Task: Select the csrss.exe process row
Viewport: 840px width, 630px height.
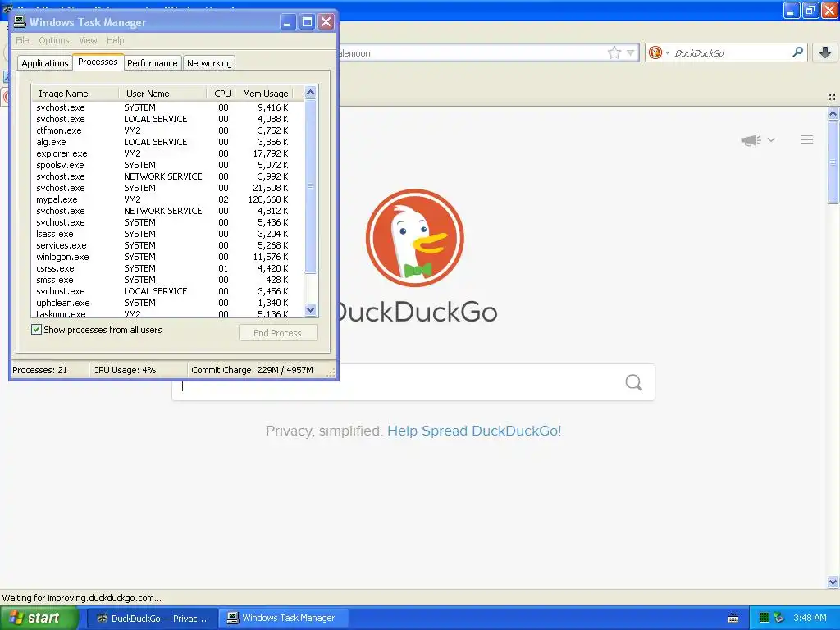Action: pyautogui.click(x=167, y=268)
